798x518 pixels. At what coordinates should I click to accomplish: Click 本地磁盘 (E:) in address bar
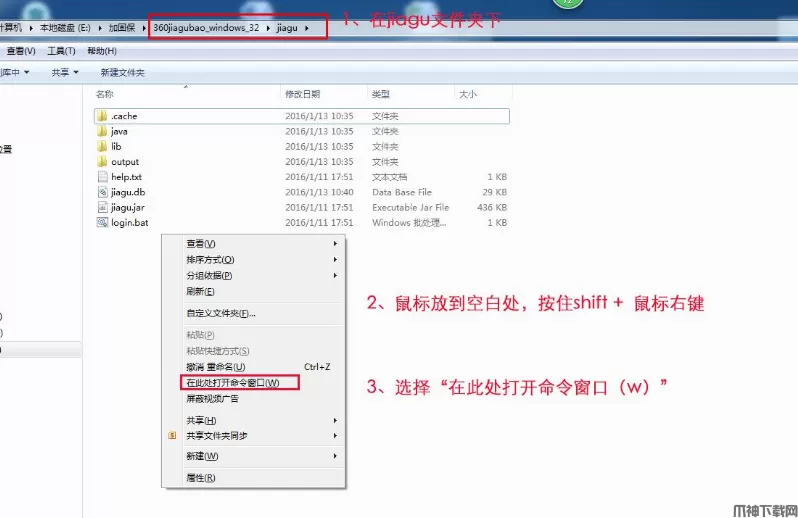click(65, 27)
